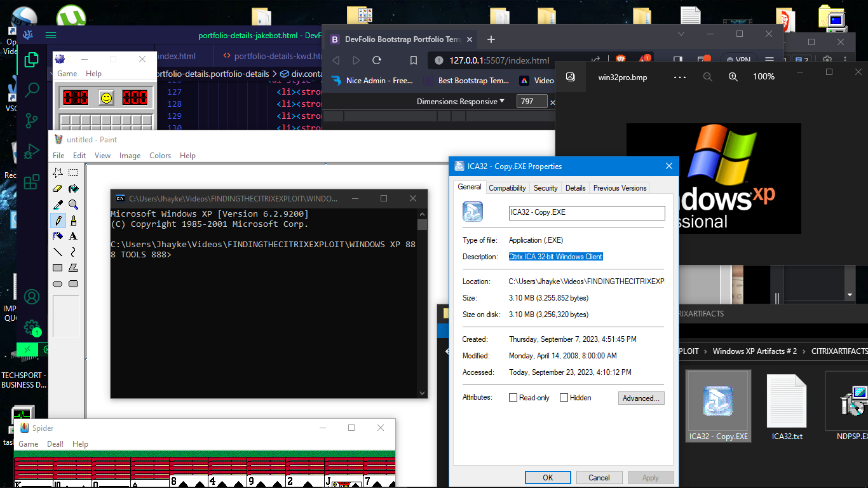Click Windows XP Artifacts # 2 breadcrumb
Screen dimensions: 868x488
click(x=754, y=351)
